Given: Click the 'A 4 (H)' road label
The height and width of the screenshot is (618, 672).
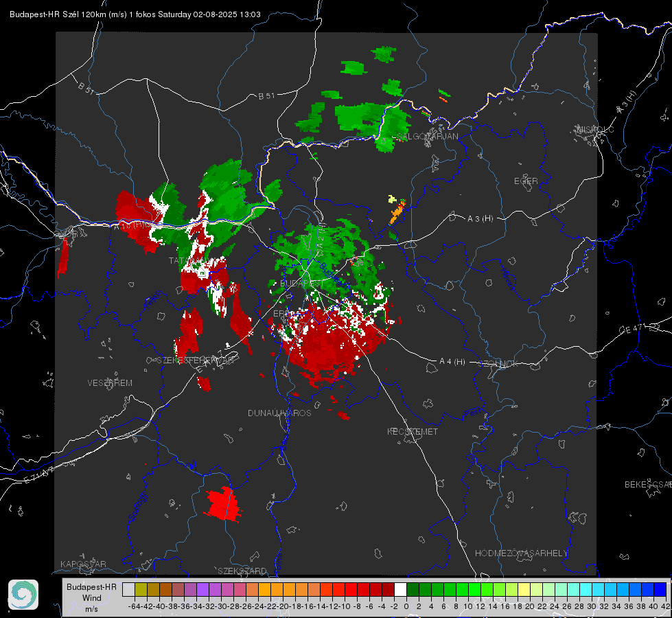Looking at the screenshot, I should (452, 362).
